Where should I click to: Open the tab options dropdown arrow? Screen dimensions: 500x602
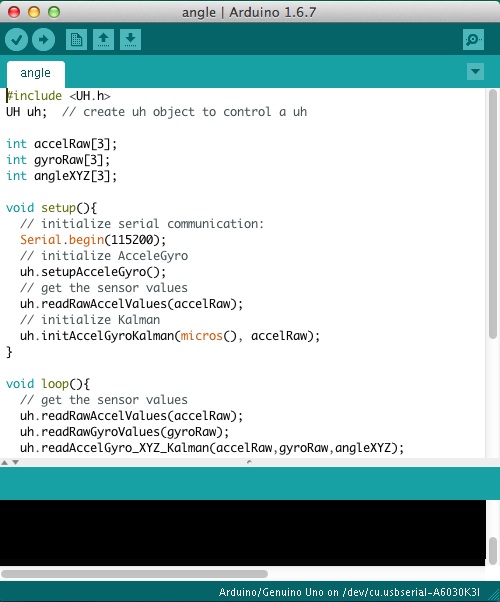[x=475, y=71]
